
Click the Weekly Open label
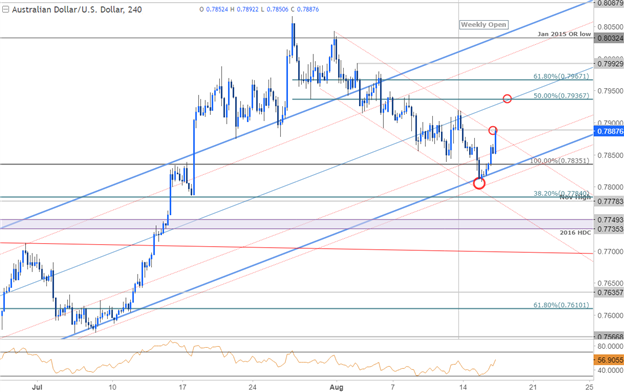pyautogui.click(x=484, y=25)
